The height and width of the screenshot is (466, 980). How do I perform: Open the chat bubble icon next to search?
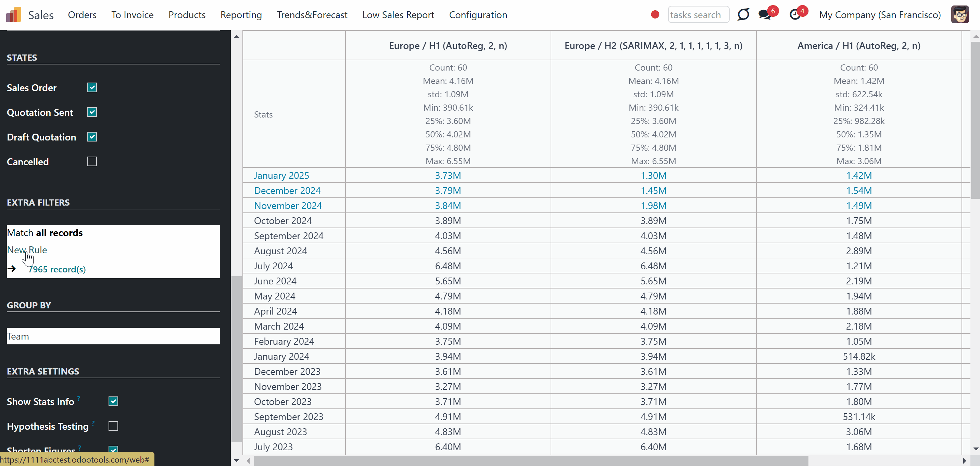[x=743, y=15]
